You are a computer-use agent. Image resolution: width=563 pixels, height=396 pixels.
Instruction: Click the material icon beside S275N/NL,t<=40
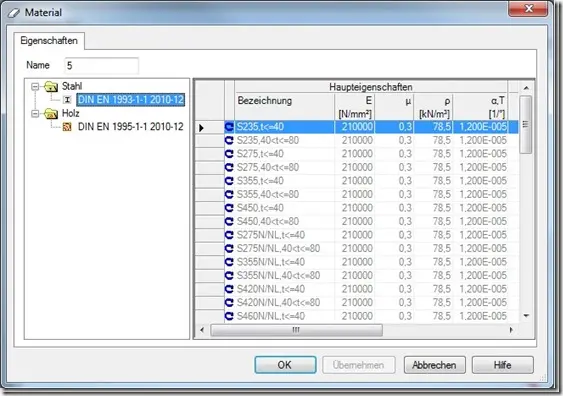[229, 235]
